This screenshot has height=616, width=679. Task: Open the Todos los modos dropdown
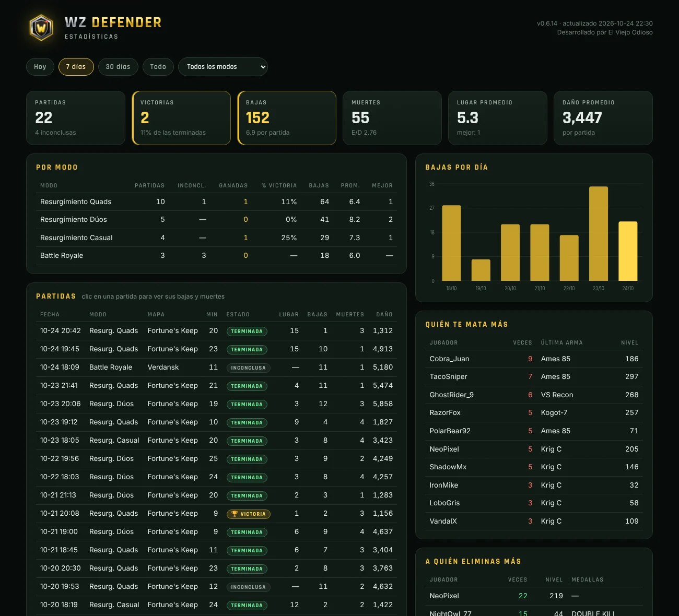pyautogui.click(x=223, y=67)
